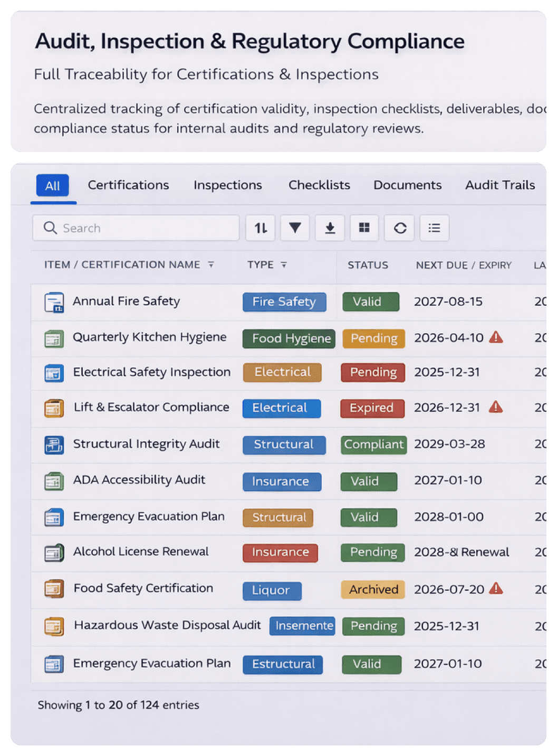Viewport: 557px width, 756px height.
Task: Click inside the Search input field
Action: 132,228
